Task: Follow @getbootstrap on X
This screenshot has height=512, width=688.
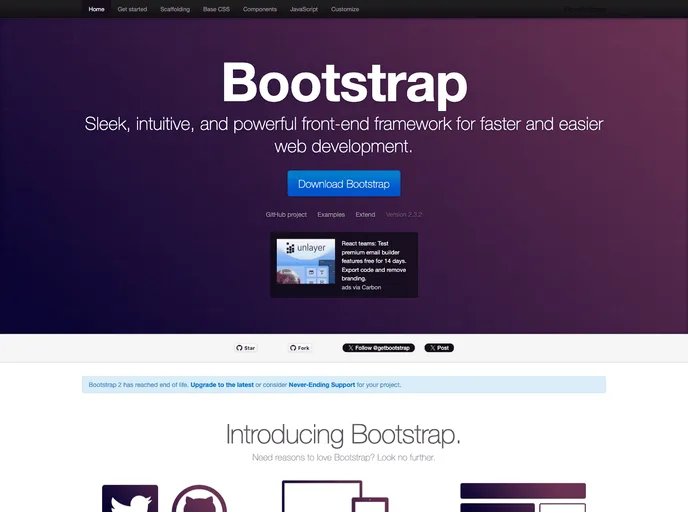Action: [x=378, y=348]
